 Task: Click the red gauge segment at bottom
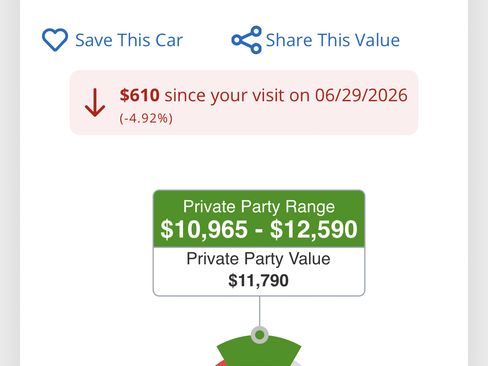222,363
